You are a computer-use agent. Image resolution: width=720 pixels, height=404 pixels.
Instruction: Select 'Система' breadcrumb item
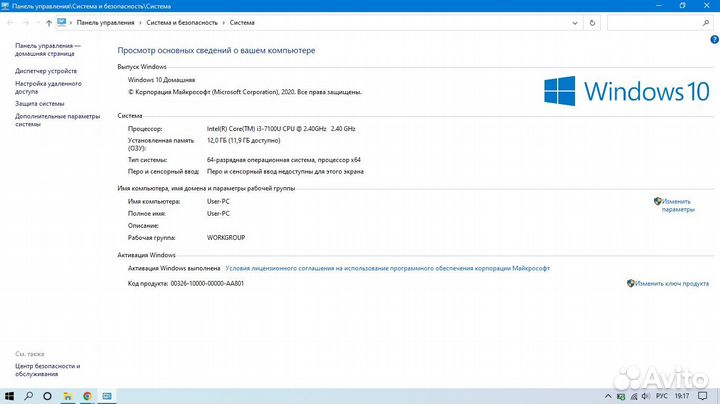(x=242, y=22)
